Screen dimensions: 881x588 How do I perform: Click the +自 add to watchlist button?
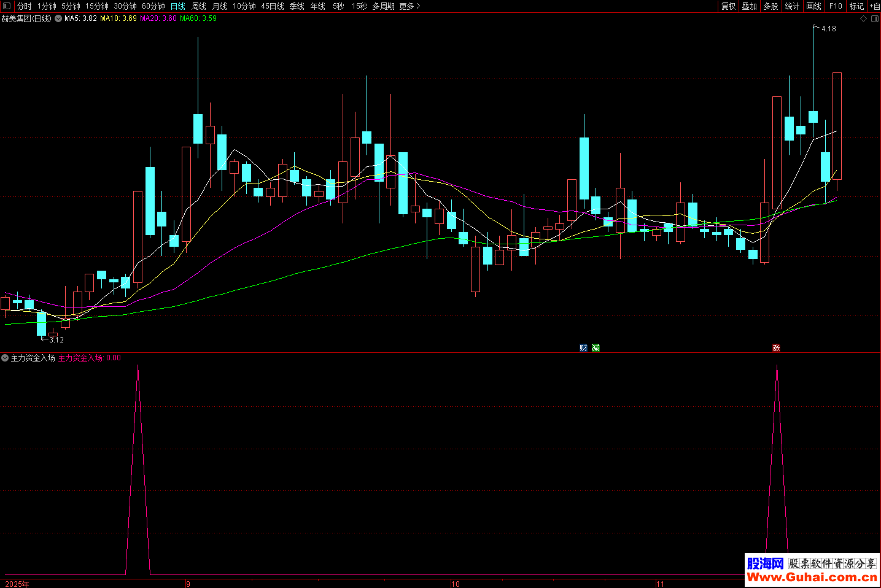[874, 6]
